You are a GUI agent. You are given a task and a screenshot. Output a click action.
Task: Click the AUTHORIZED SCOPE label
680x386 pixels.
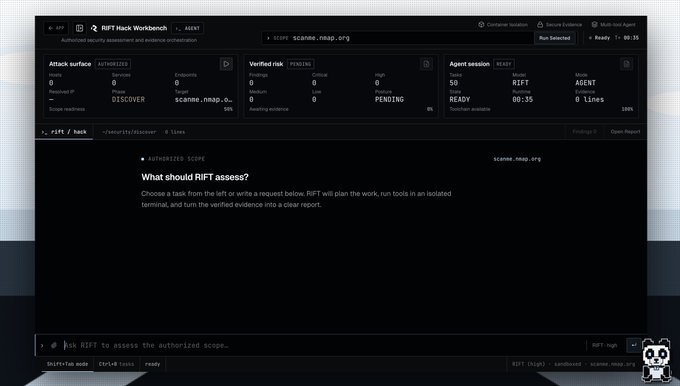tap(177, 159)
